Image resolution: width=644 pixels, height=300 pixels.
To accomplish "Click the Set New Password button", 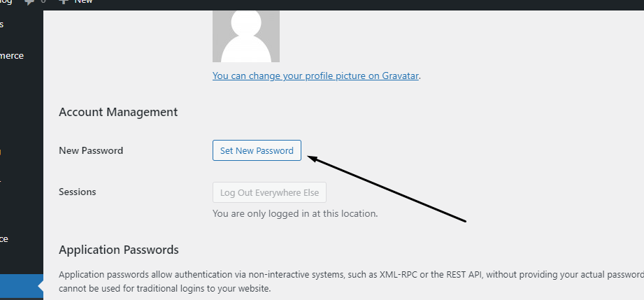I will click(257, 150).
